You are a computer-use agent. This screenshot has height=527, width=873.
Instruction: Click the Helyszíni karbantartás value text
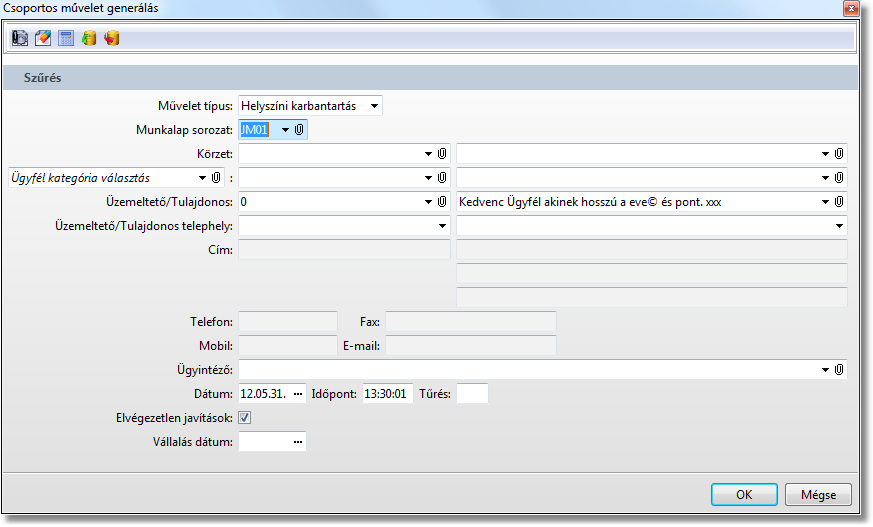coord(298,106)
